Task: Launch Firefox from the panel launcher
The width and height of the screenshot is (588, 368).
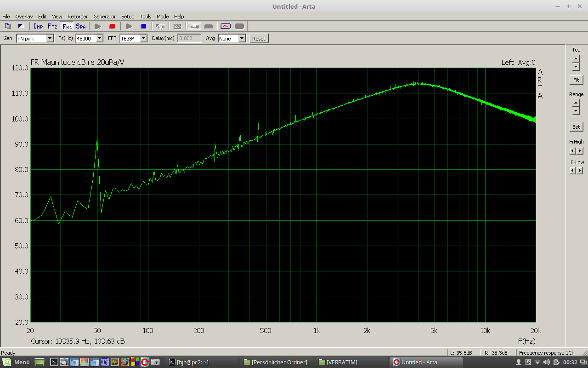Action: [125, 362]
